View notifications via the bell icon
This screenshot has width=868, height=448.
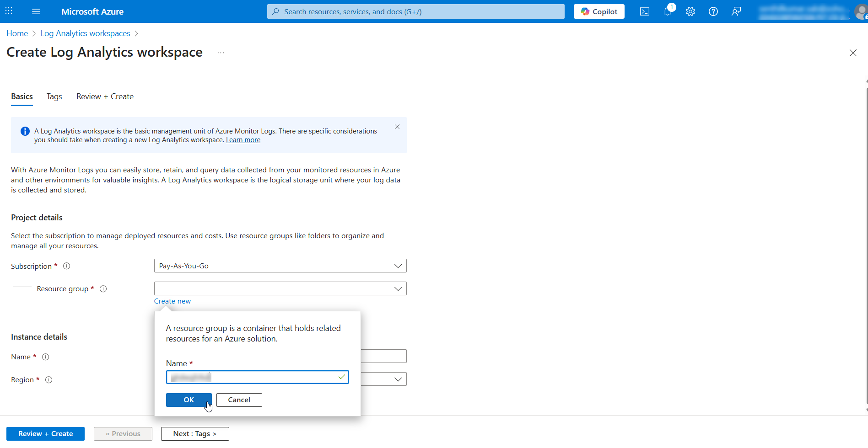click(x=667, y=11)
